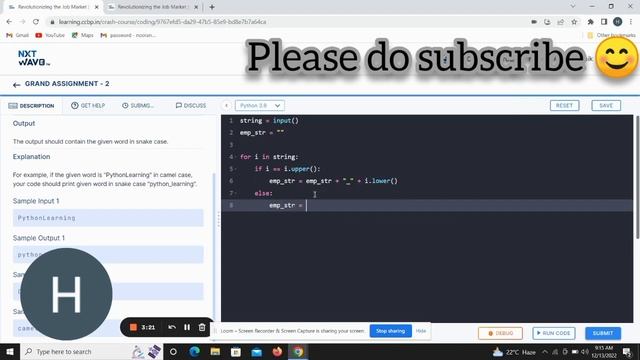The image size is (640, 360).
Task: Collapse the description panel with the chevron
Action: (x=227, y=105)
